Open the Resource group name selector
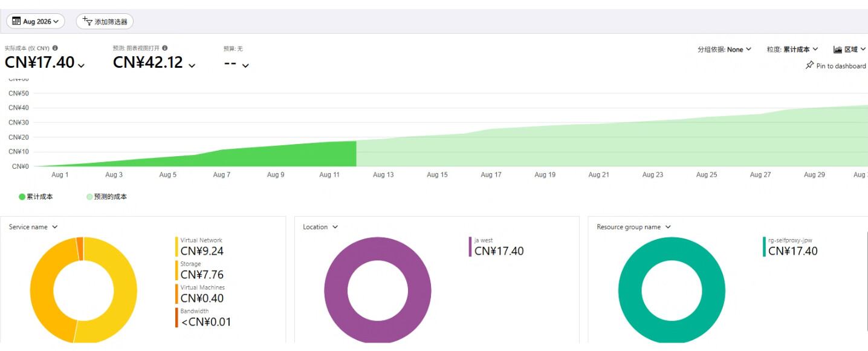 coord(634,227)
